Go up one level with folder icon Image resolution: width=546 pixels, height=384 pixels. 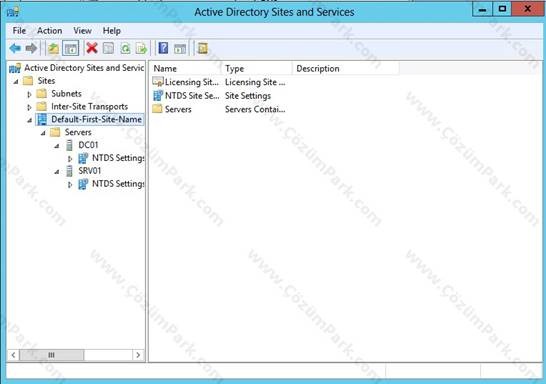pyautogui.click(x=53, y=48)
